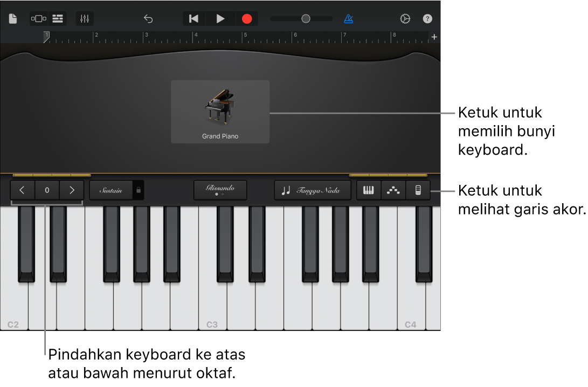The image size is (588, 387).
Task: Enable Sustain on the keyboard
Action: (x=110, y=190)
